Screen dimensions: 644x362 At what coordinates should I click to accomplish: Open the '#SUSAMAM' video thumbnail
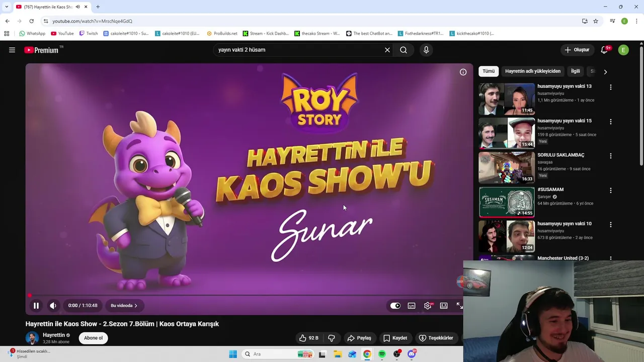[507, 202]
